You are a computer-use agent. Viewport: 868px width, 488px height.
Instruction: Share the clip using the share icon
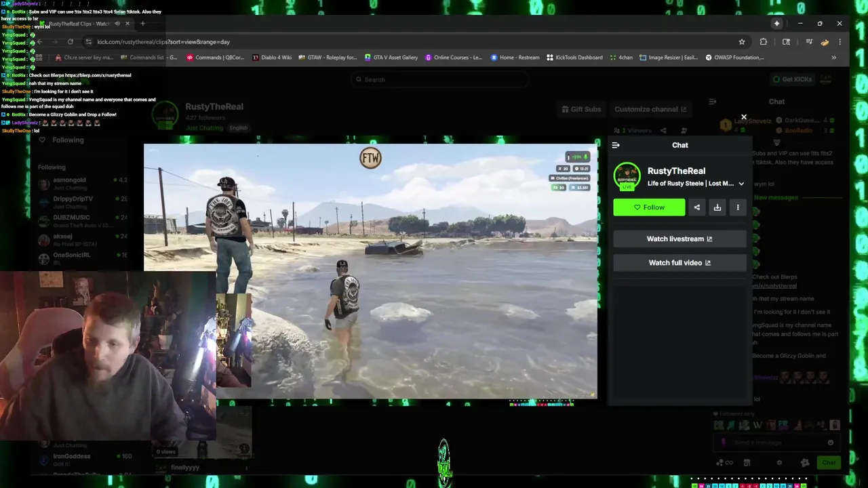696,207
